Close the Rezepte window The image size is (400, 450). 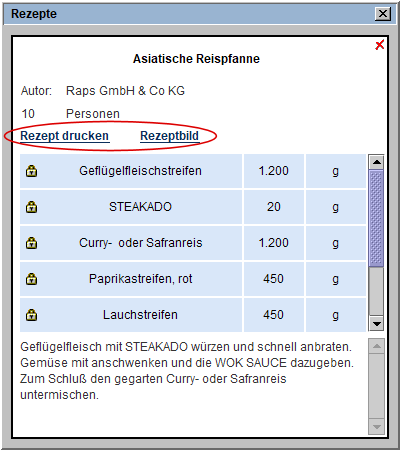click(383, 14)
